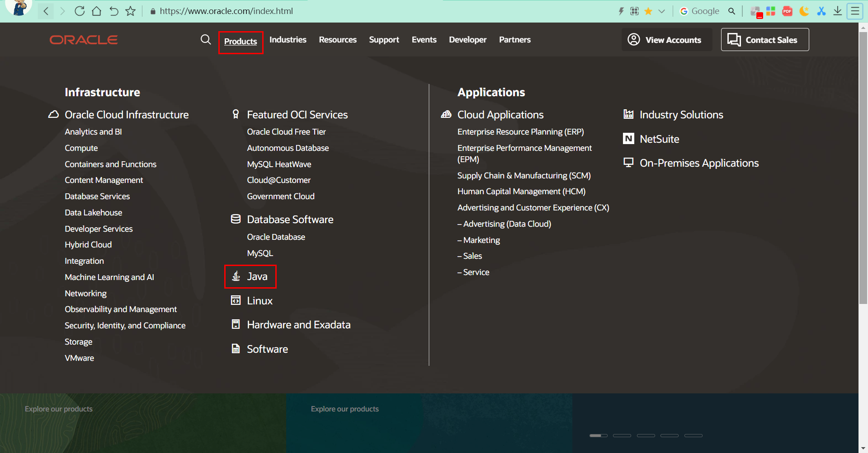Click the database icon beside Database Software
Image resolution: width=868 pixels, height=453 pixels.
coord(236,219)
